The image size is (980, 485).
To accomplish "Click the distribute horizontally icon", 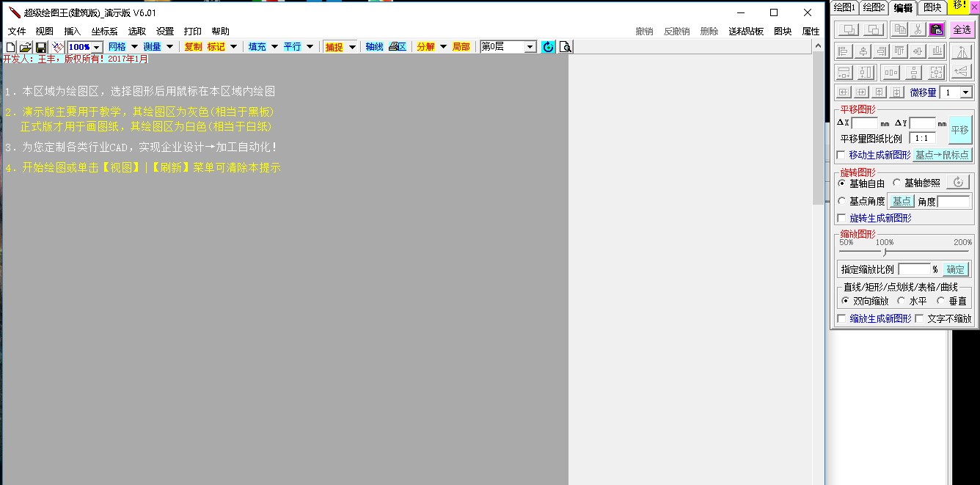I will 891,73.
